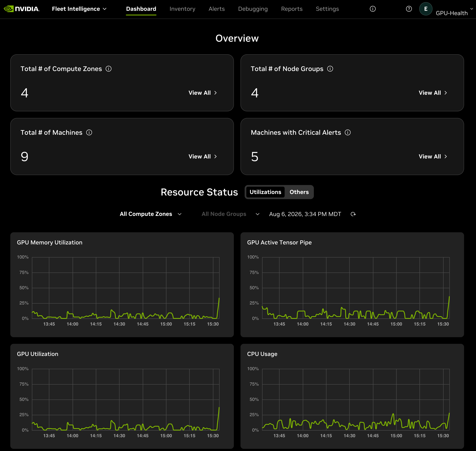Viewport: 476px width, 451px height.
Task: View All node groups
Action: 433,93
